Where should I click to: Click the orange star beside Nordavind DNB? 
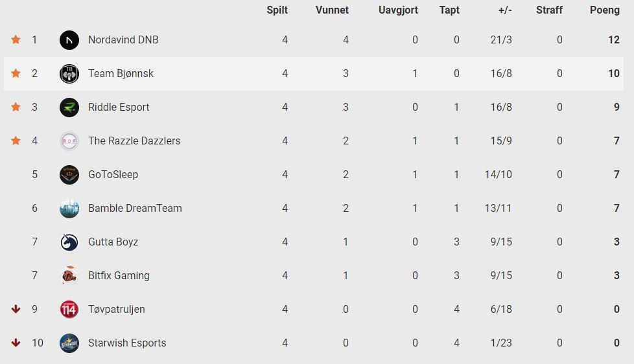tap(16, 40)
